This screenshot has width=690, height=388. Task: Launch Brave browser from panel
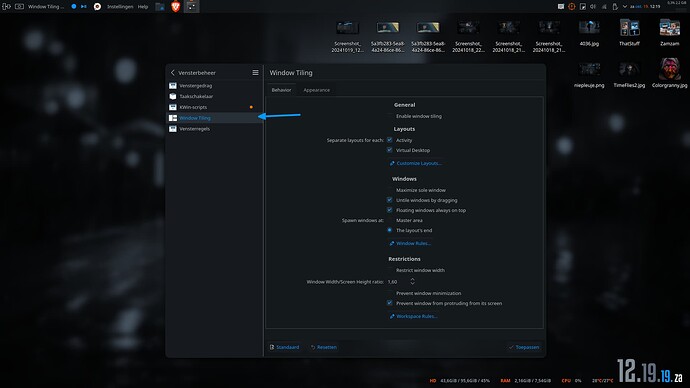click(x=176, y=7)
